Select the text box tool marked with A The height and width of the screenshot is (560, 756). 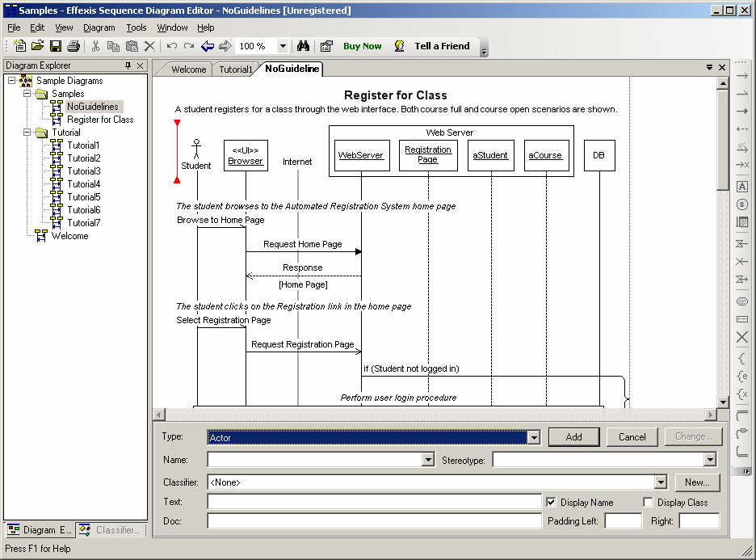pyautogui.click(x=741, y=186)
